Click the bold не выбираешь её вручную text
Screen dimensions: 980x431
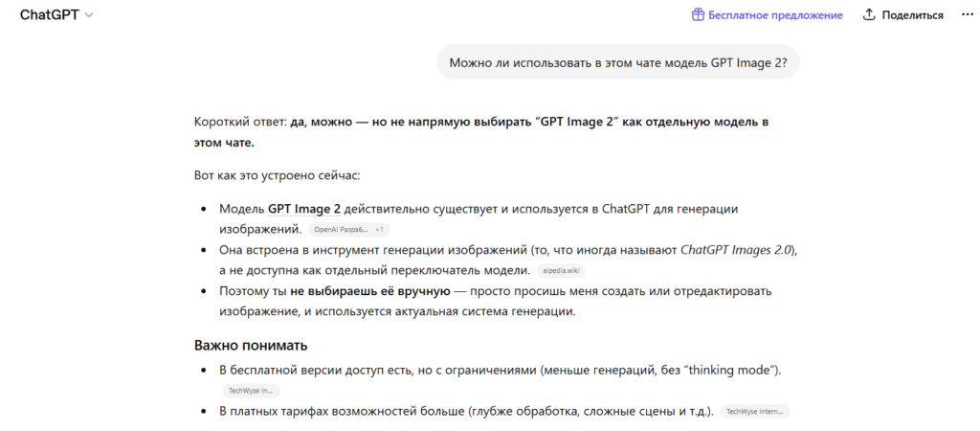pos(370,291)
